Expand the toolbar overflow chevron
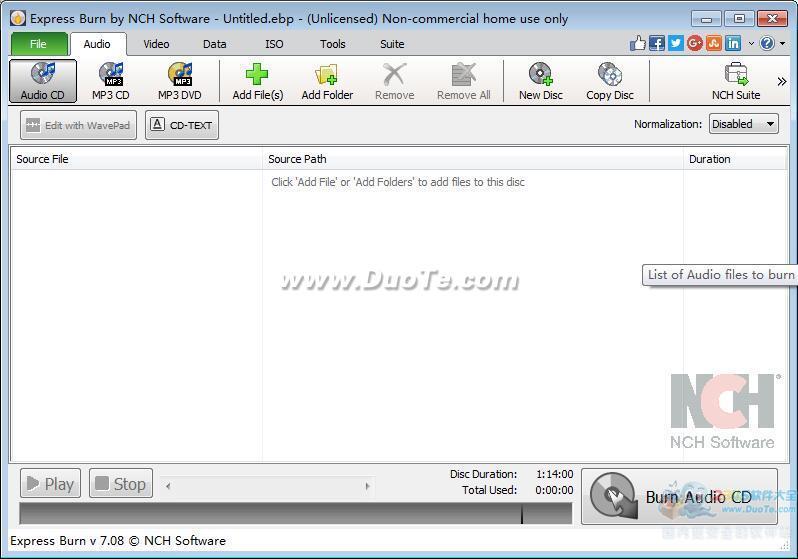Image resolution: width=798 pixels, height=559 pixels. 781,81
